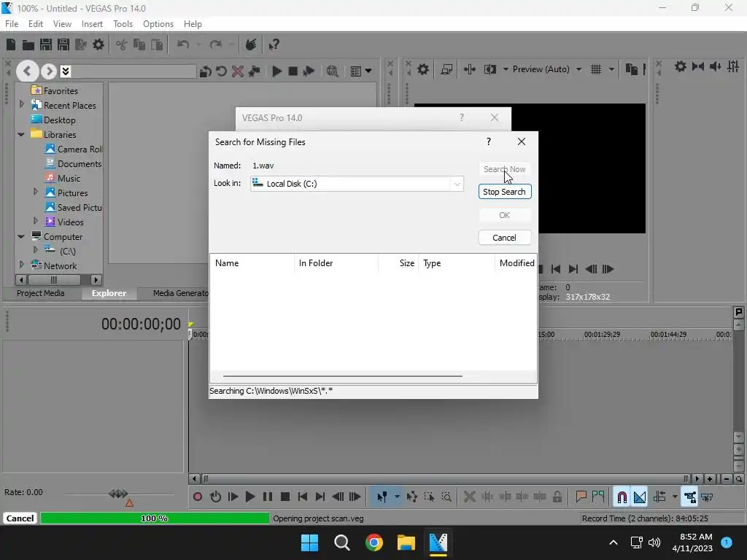Open the Tools menu

[x=123, y=24]
